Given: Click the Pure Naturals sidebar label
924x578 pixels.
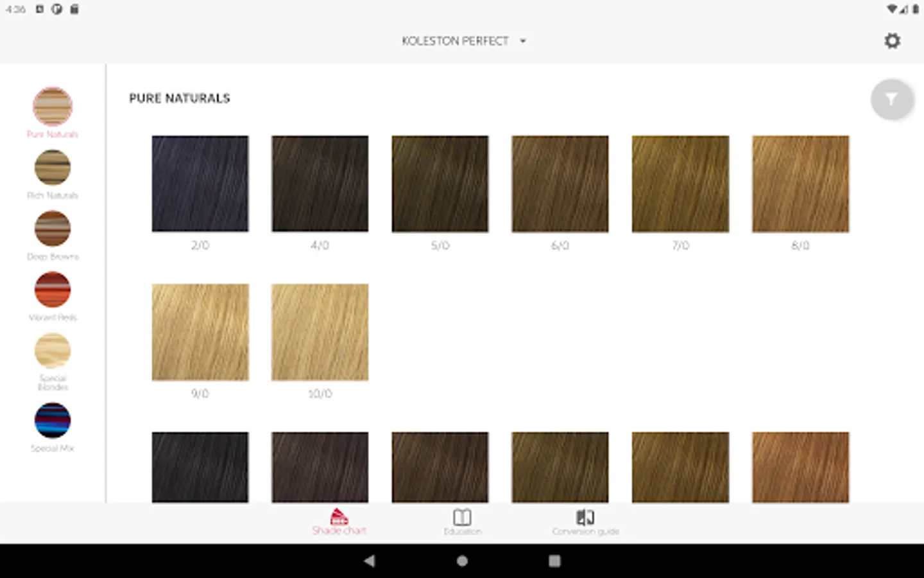Looking at the screenshot, I should coord(53,134).
